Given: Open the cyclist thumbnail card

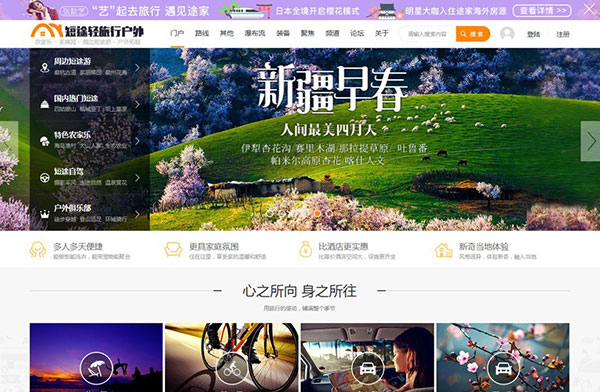Looking at the screenshot, I should tap(232, 358).
